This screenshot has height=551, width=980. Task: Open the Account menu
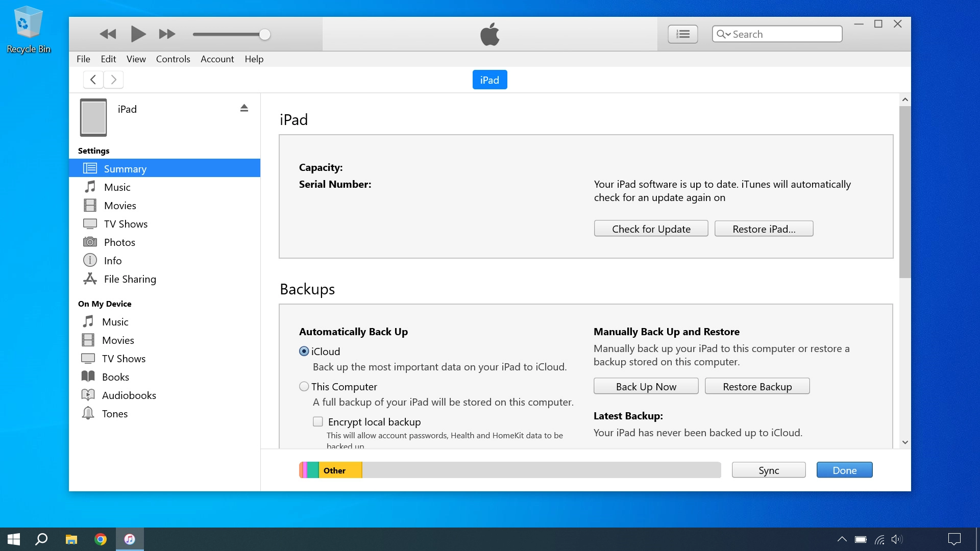pos(217,59)
